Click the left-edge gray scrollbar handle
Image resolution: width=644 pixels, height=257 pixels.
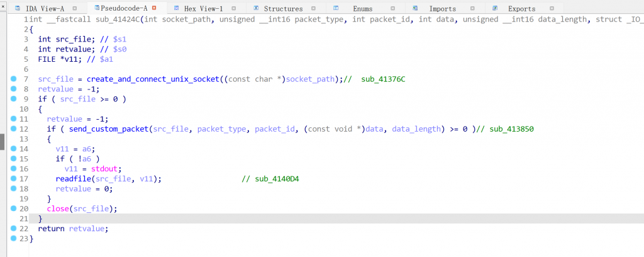[x=2, y=142]
